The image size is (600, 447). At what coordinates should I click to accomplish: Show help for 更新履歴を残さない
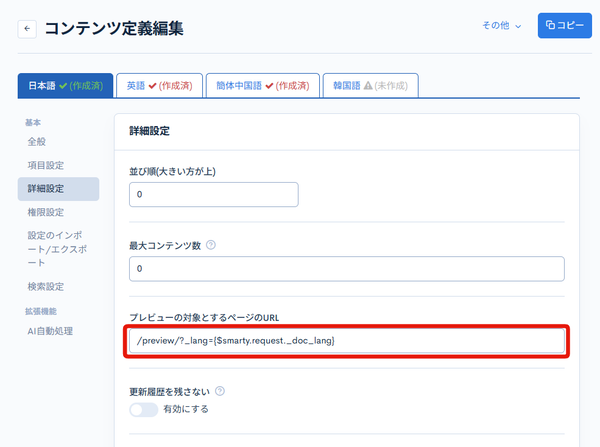tap(220, 391)
